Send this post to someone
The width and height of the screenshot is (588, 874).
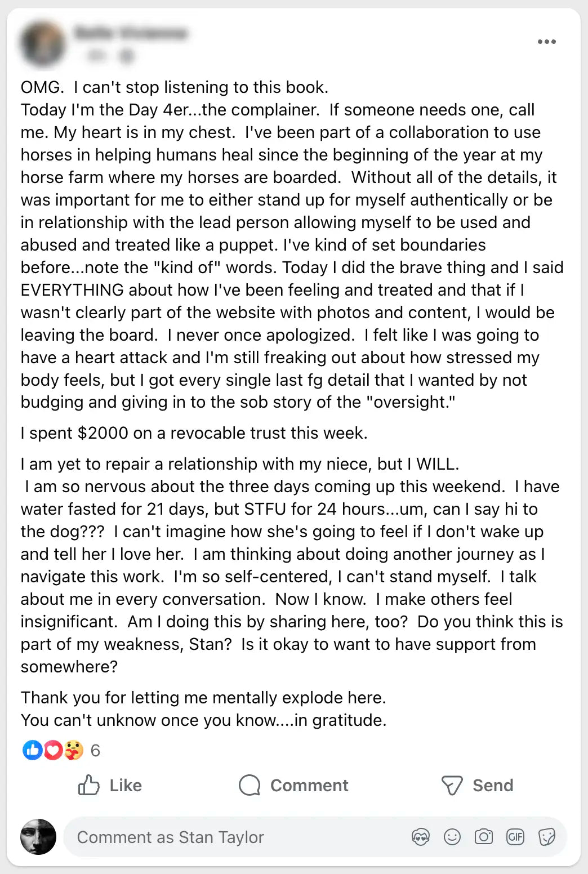[x=477, y=785]
